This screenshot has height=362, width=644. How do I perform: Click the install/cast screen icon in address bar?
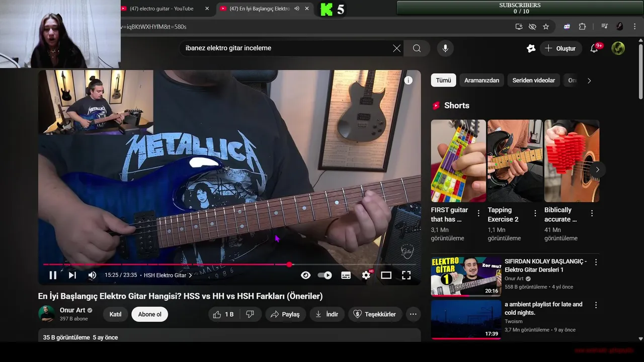point(519,27)
